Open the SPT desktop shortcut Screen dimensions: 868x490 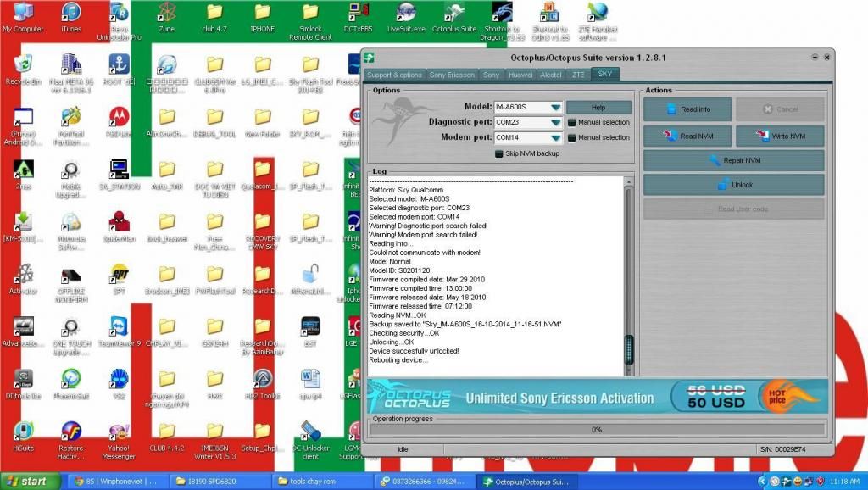(x=119, y=280)
